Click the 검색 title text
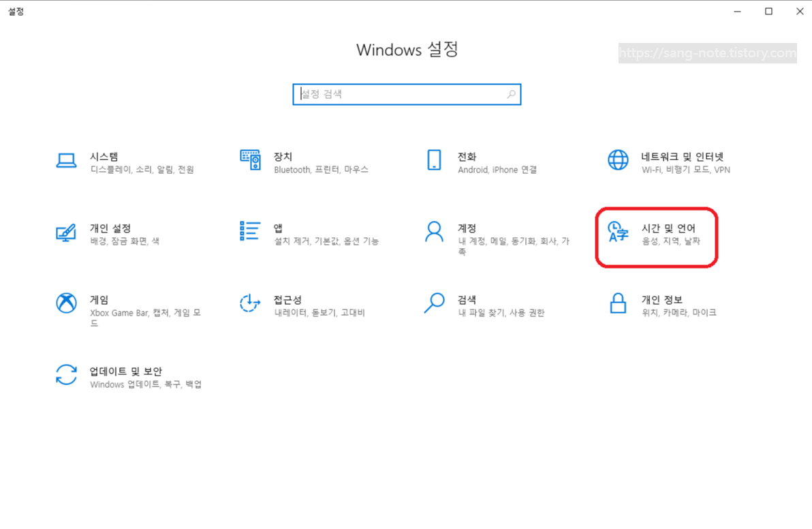 (x=467, y=299)
